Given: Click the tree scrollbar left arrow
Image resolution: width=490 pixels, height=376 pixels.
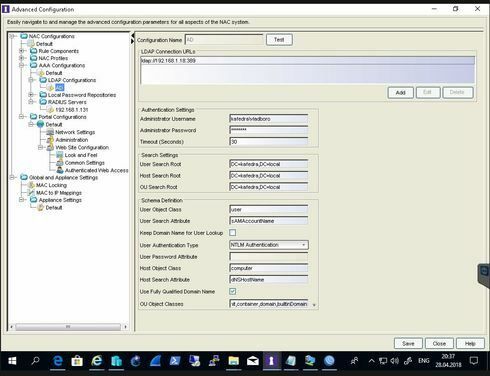Looking at the screenshot, I should 12,327.
